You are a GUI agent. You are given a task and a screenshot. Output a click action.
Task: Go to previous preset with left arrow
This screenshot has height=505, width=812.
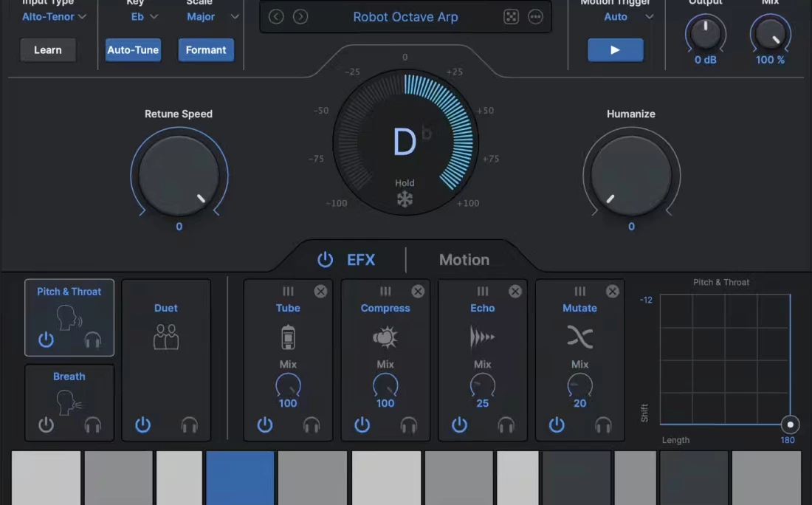tap(276, 17)
